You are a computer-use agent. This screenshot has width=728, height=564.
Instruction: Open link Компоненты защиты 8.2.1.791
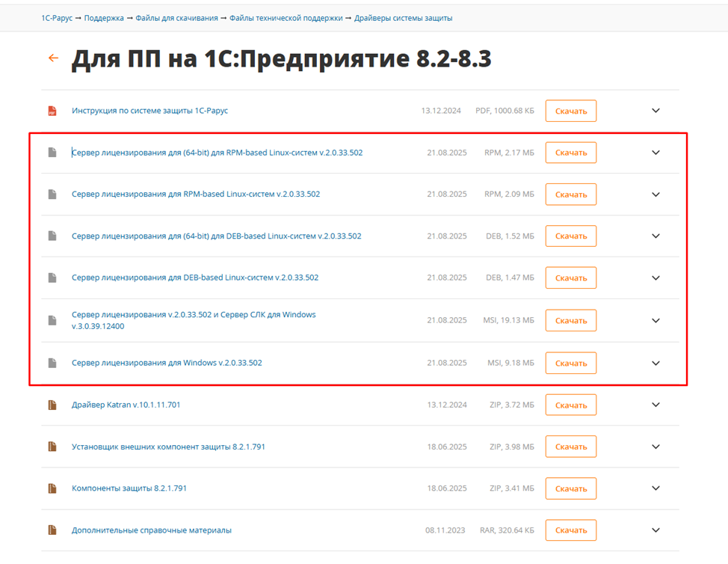[129, 488]
